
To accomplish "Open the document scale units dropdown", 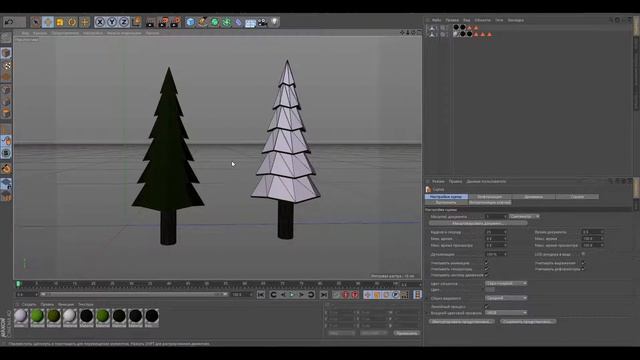I will click(x=524, y=216).
